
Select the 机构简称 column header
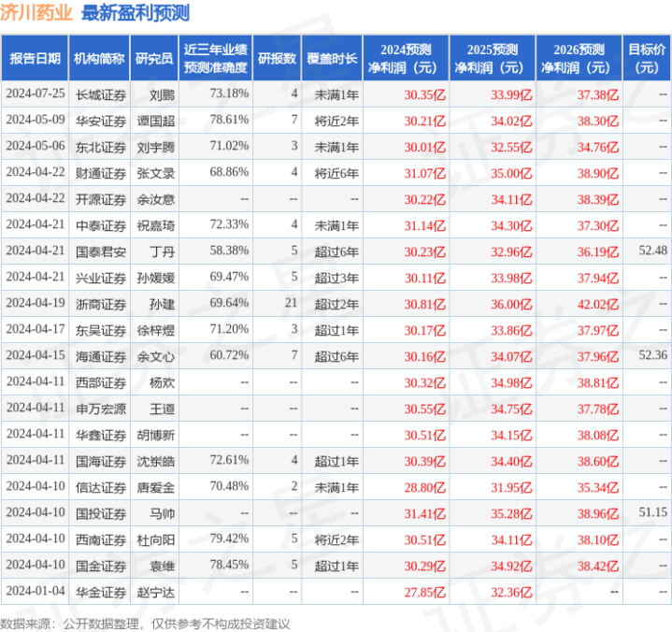pyautogui.click(x=99, y=58)
